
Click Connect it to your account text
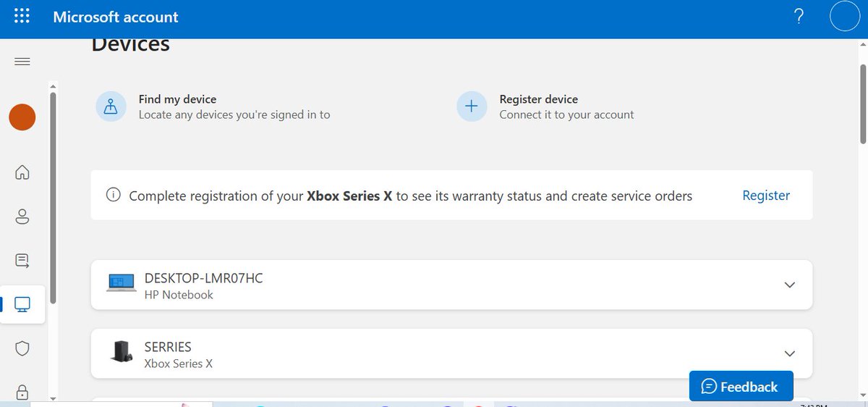click(566, 114)
